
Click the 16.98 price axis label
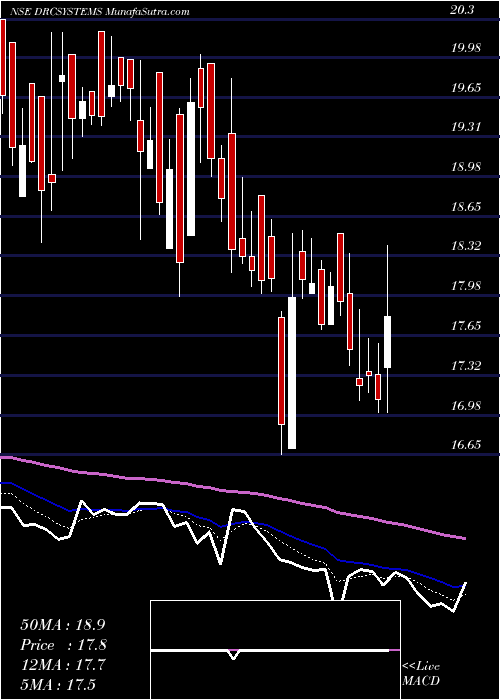click(466, 406)
